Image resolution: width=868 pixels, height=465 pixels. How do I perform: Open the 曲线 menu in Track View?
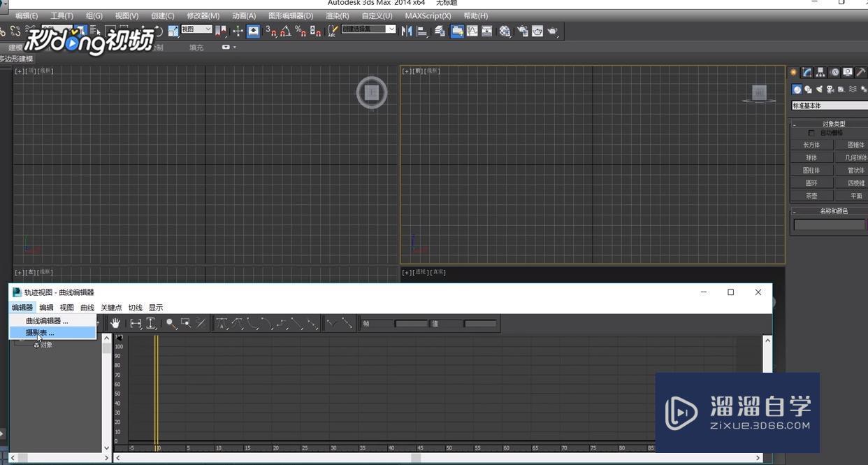click(x=87, y=308)
